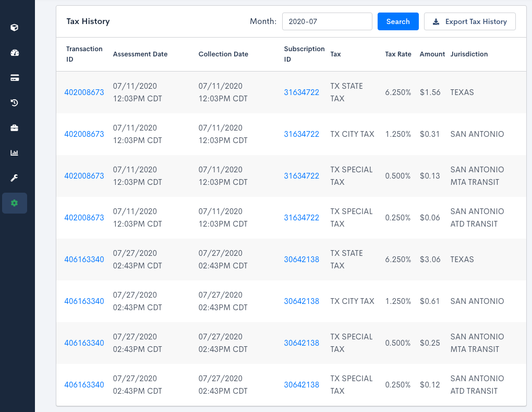The width and height of the screenshot is (532, 412).
Task: Click the wrench tools icon in sidebar
Action: click(15, 178)
